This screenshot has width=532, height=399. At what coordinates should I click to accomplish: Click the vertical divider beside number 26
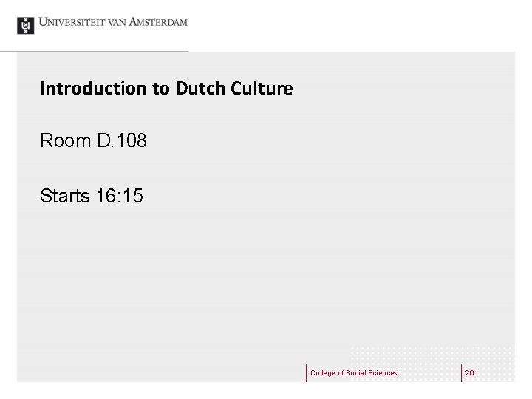[x=461, y=372]
